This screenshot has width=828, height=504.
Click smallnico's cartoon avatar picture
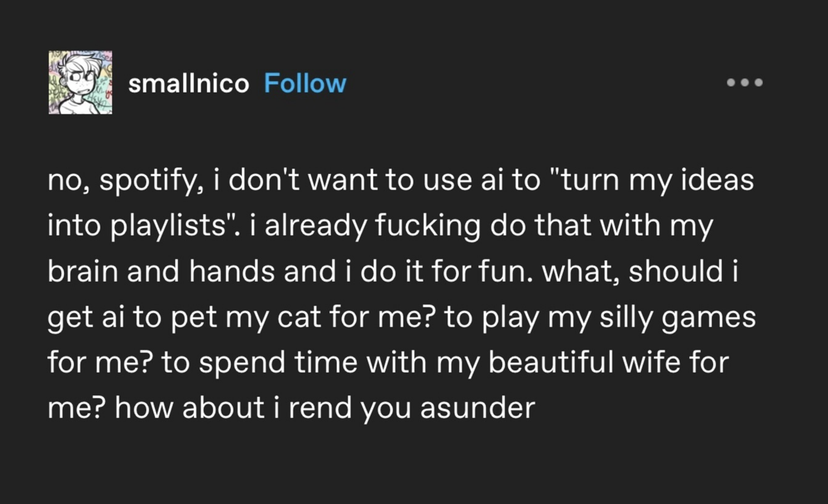click(x=81, y=83)
